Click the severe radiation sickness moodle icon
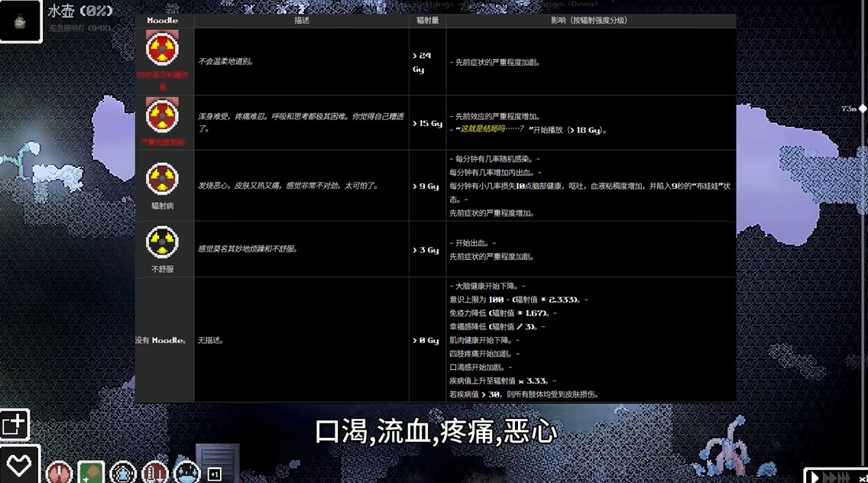Viewport: 868px width, 483px height. tap(162, 115)
